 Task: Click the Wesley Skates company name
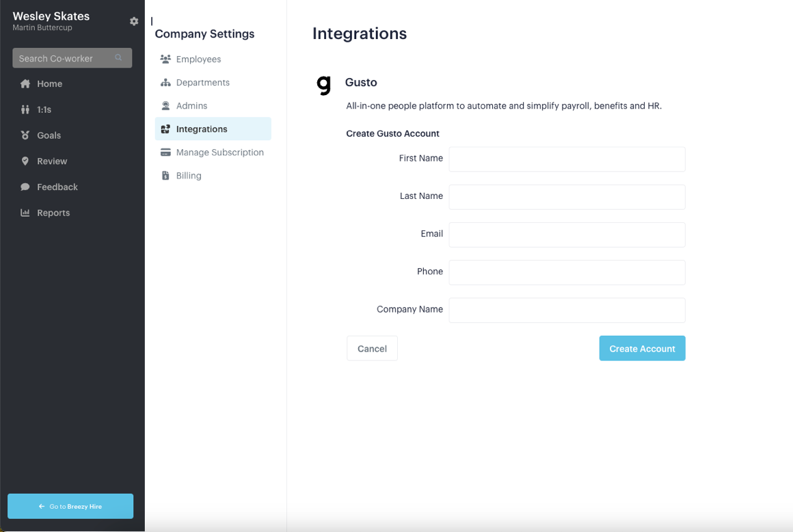[x=51, y=16]
